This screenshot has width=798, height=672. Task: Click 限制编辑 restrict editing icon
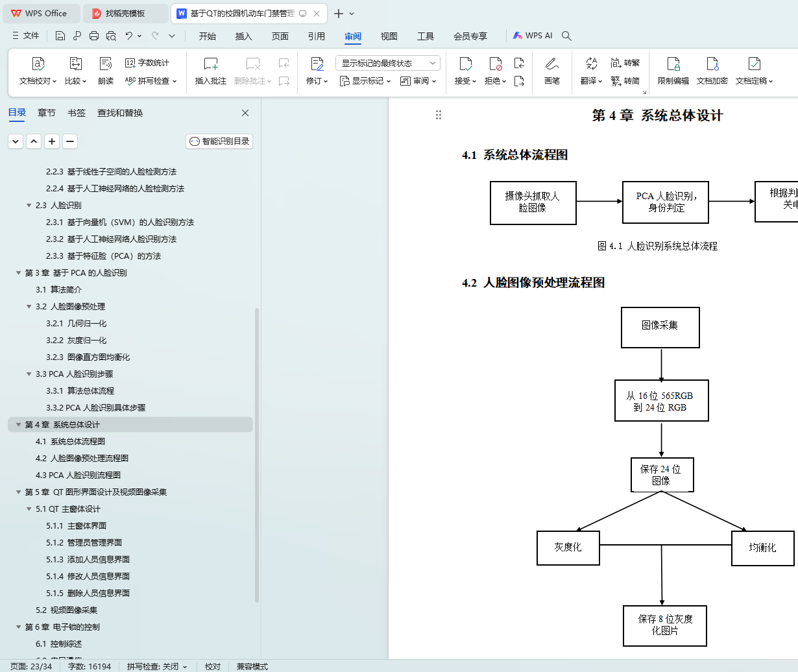[x=673, y=64]
